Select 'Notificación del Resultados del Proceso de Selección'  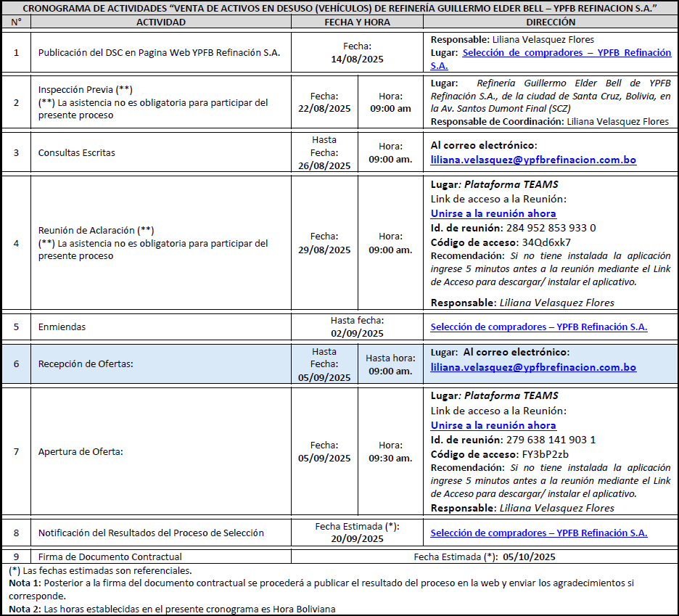[x=151, y=533]
